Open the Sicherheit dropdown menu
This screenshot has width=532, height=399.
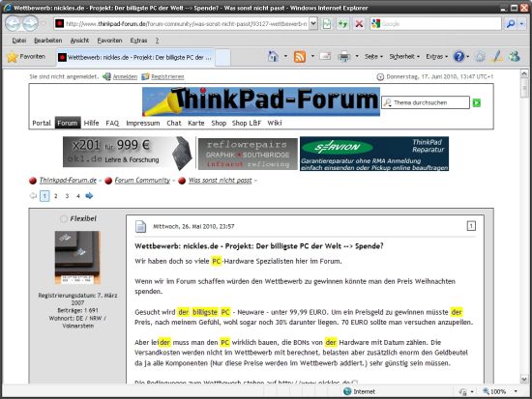pos(404,57)
